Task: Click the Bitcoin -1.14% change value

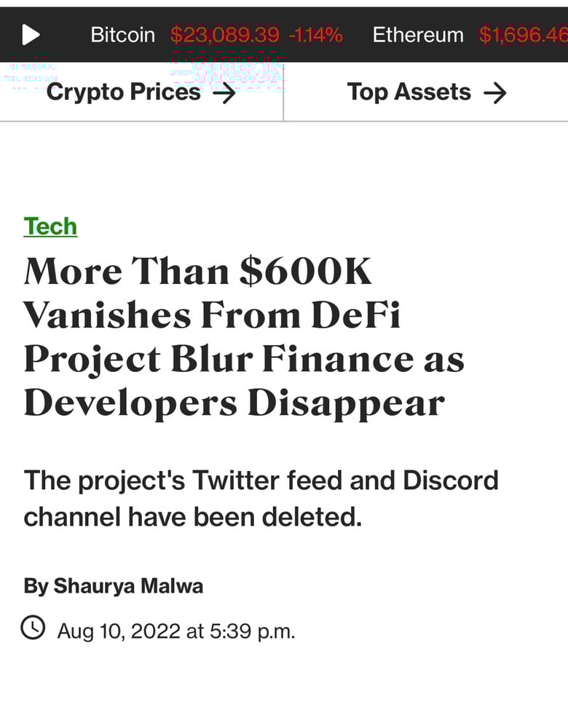Action: (315, 35)
